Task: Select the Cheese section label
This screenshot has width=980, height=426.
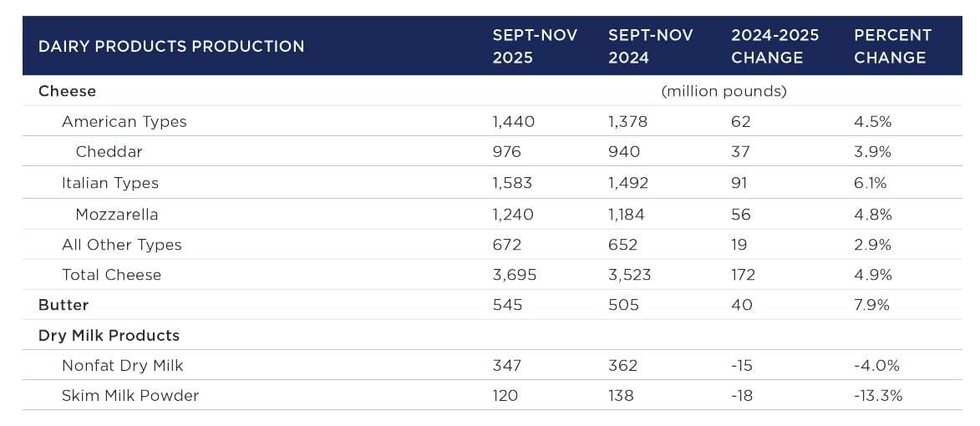Action: [x=67, y=91]
